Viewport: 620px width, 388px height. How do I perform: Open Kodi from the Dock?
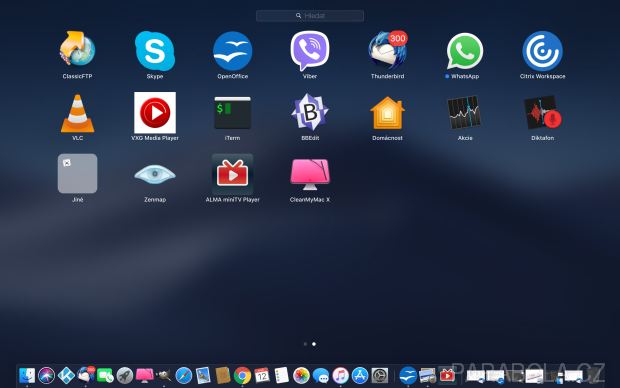(x=66, y=375)
